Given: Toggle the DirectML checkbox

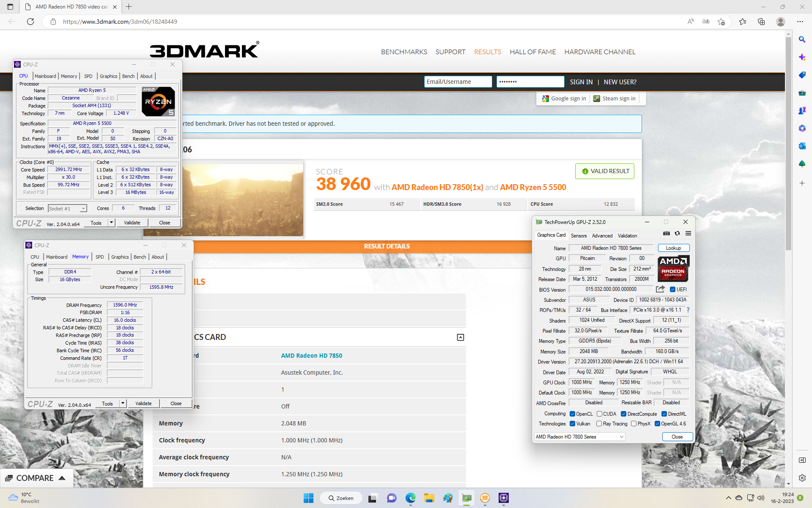Looking at the screenshot, I should click(664, 414).
